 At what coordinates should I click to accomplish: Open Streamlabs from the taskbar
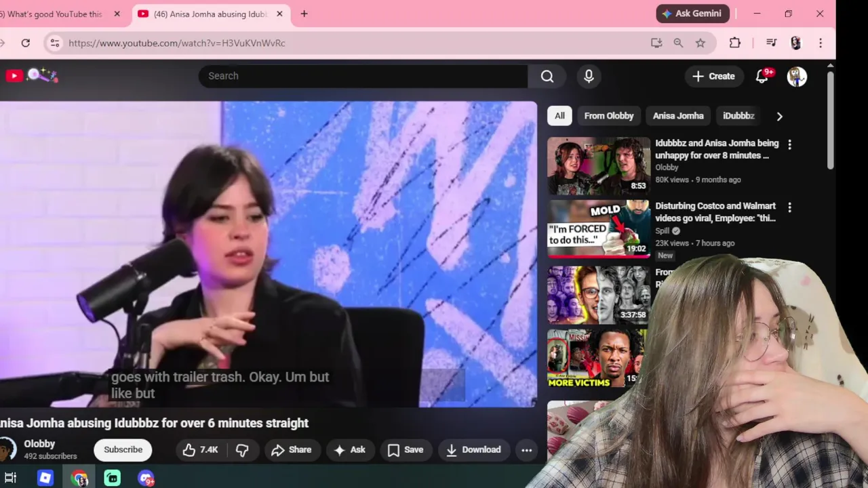tap(113, 479)
